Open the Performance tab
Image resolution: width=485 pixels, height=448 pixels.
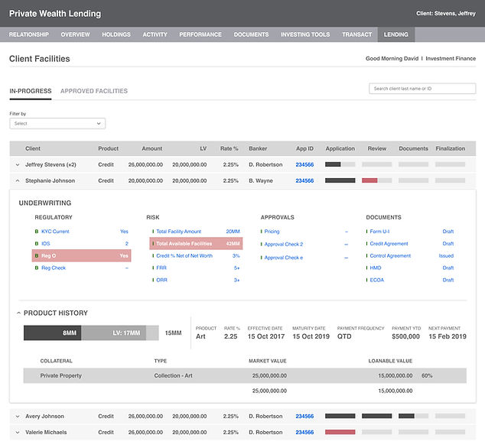tap(200, 34)
